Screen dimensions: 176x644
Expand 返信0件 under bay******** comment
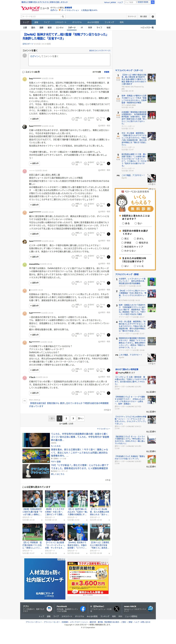pyautogui.click(x=34, y=119)
